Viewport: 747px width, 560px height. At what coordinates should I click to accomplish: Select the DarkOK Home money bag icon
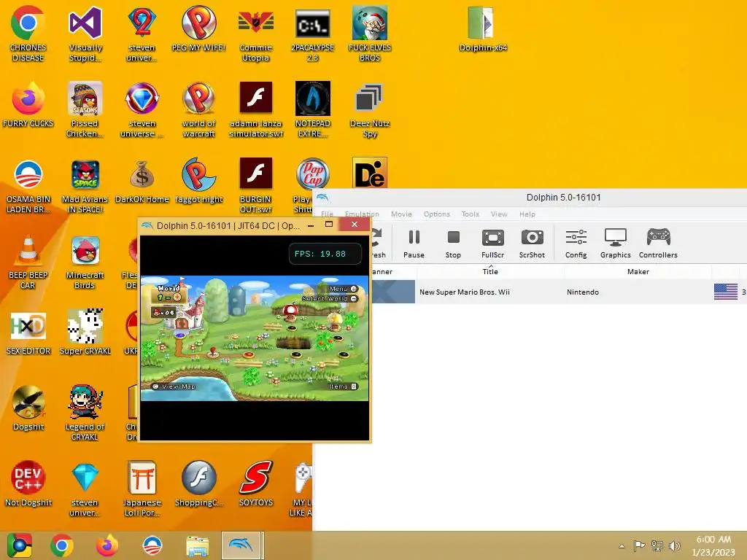142,182
